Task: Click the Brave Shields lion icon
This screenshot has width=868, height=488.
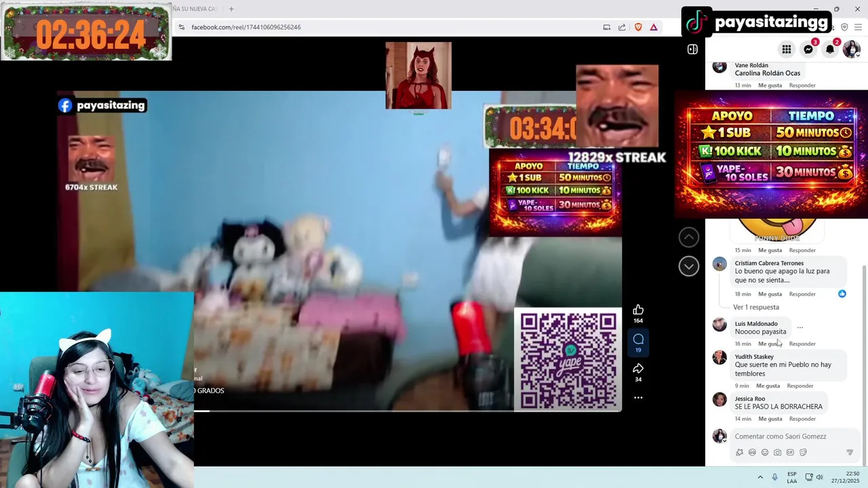Action: tap(638, 27)
